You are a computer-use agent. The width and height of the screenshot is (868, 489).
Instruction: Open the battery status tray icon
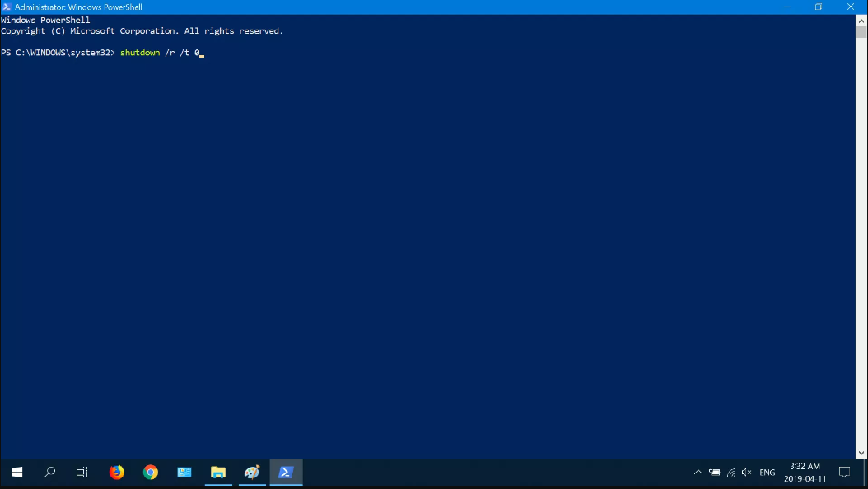[x=715, y=472]
